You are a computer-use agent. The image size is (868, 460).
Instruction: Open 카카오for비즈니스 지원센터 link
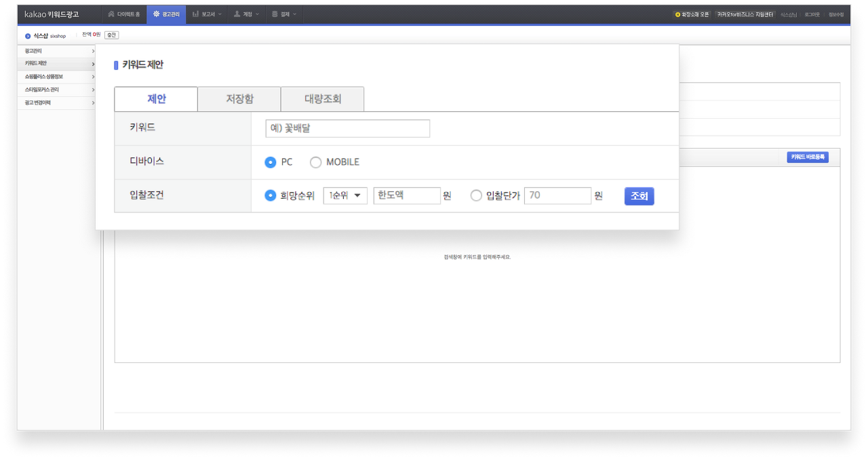[x=745, y=14]
